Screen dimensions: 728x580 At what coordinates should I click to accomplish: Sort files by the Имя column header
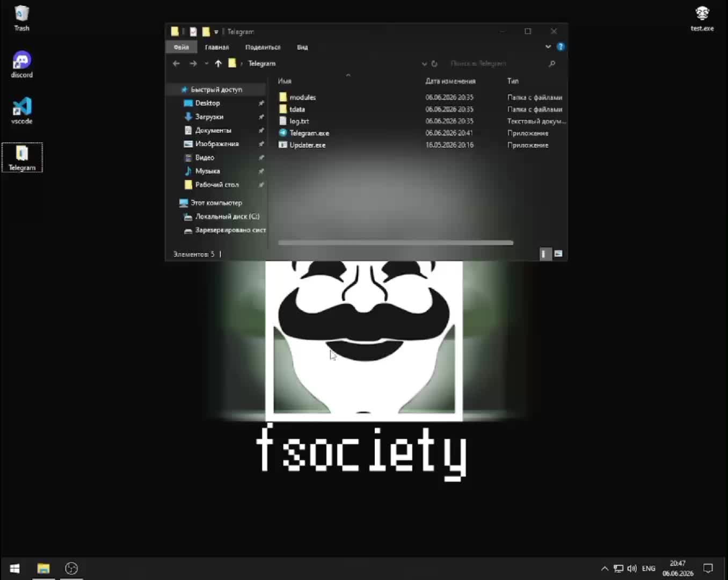coord(285,81)
